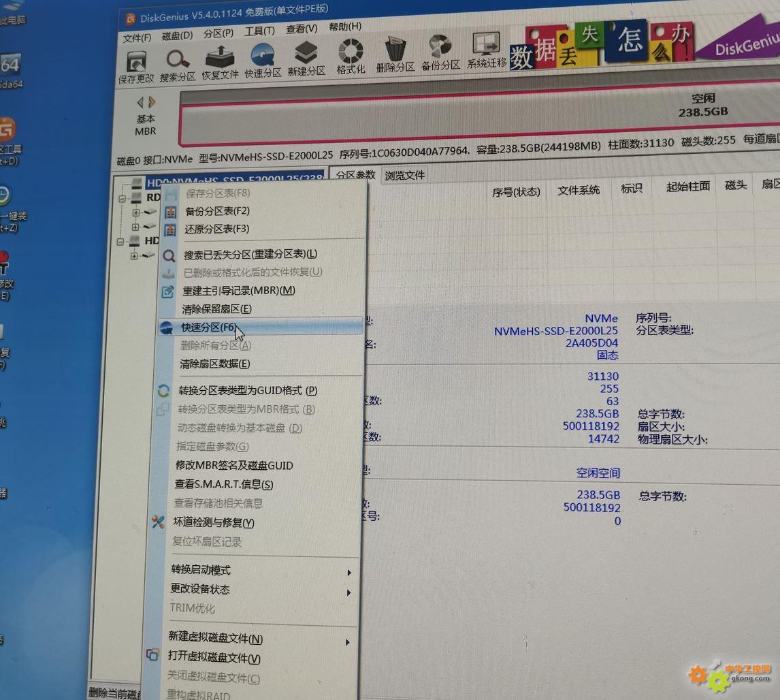Expand the 转换启动模式 submenu arrow
This screenshot has height=700, width=780.
pyautogui.click(x=349, y=573)
